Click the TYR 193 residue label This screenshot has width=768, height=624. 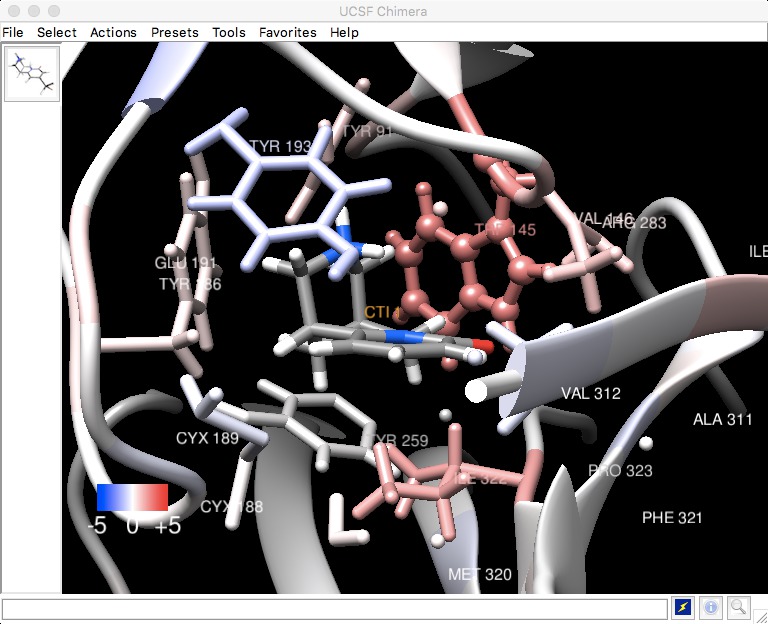[280, 146]
